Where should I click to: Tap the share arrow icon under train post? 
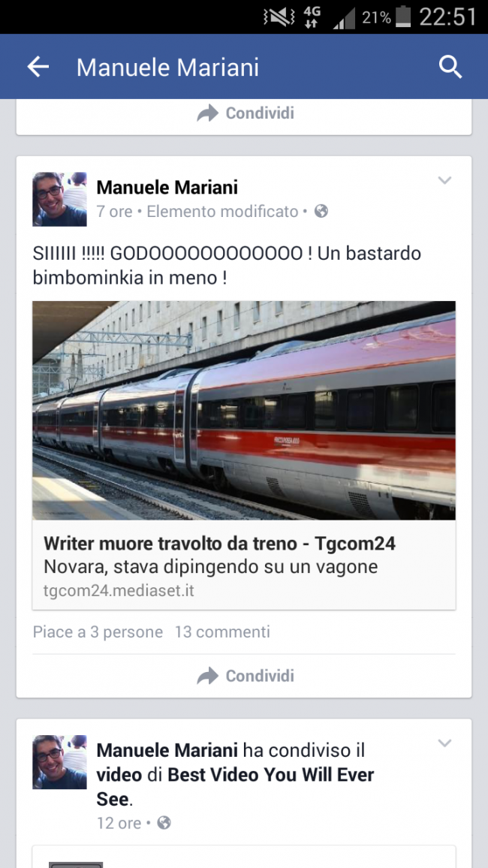(x=207, y=676)
